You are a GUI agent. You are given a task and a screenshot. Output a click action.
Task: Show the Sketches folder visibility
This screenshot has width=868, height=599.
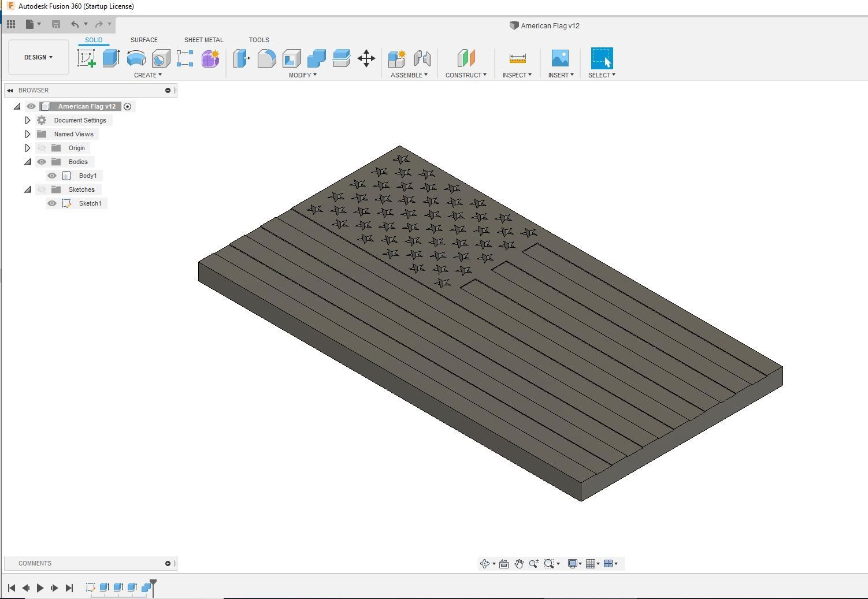click(x=41, y=189)
